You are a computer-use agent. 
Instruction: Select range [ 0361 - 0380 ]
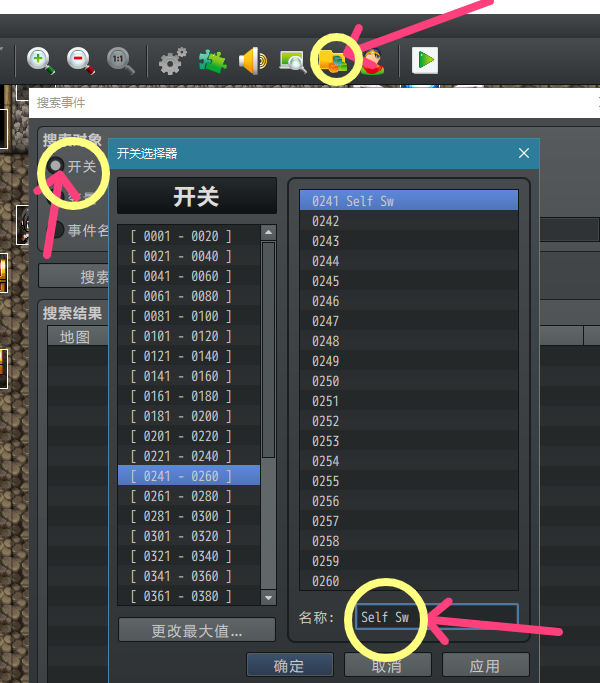pyautogui.click(x=189, y=595)
